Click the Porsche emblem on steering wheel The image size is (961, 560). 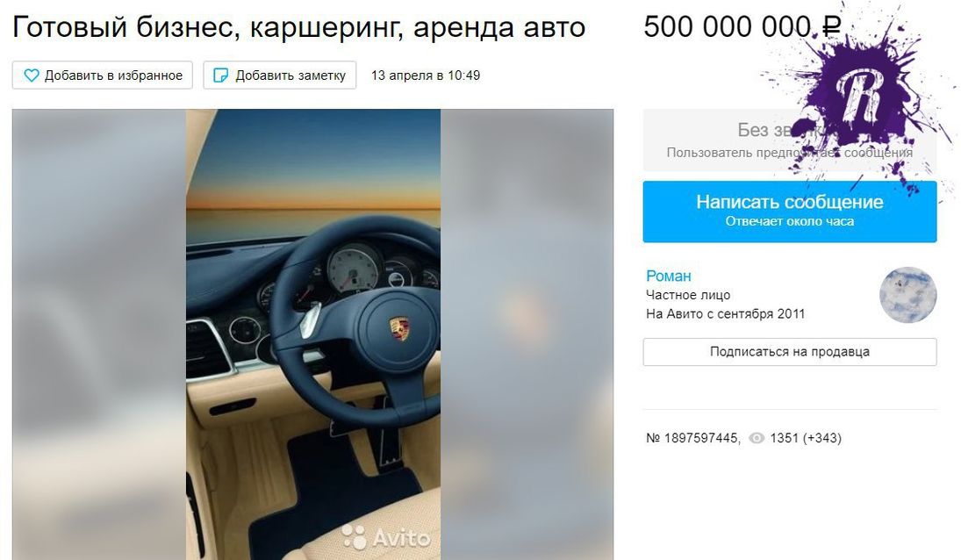click(x=399, y=329)
